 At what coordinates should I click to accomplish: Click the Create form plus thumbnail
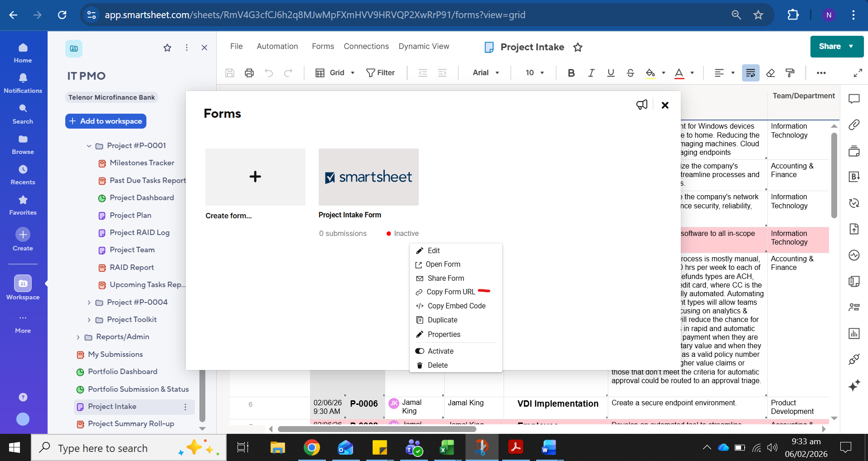coord(255,177)
